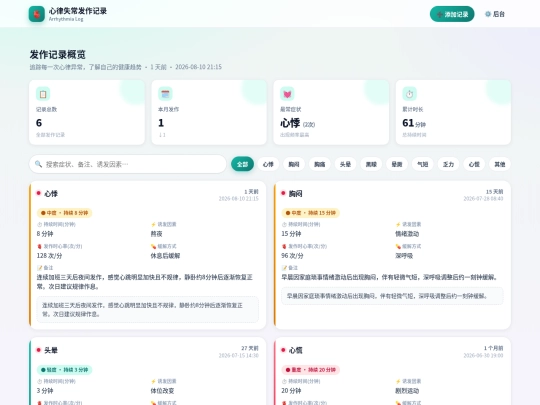Click clock icon beside 持续时间 in 胸闷 card
This screenshot has width=540, height=405.
coord(284,225)
